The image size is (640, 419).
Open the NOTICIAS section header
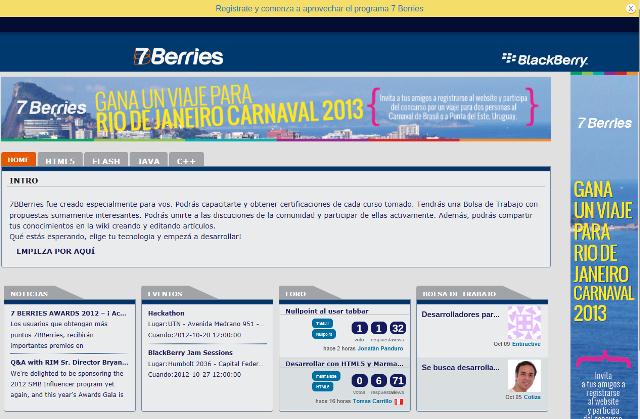point(29,294)
